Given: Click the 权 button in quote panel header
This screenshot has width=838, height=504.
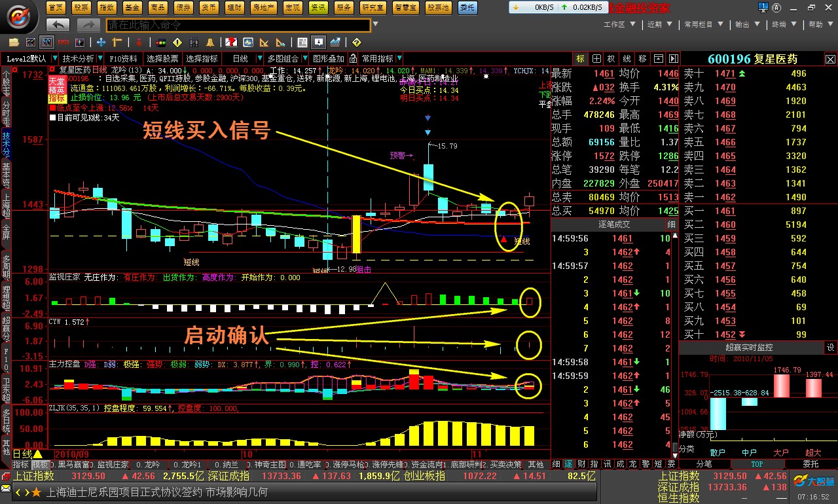Looking at the screenshot, I should [x=611, y=59].
